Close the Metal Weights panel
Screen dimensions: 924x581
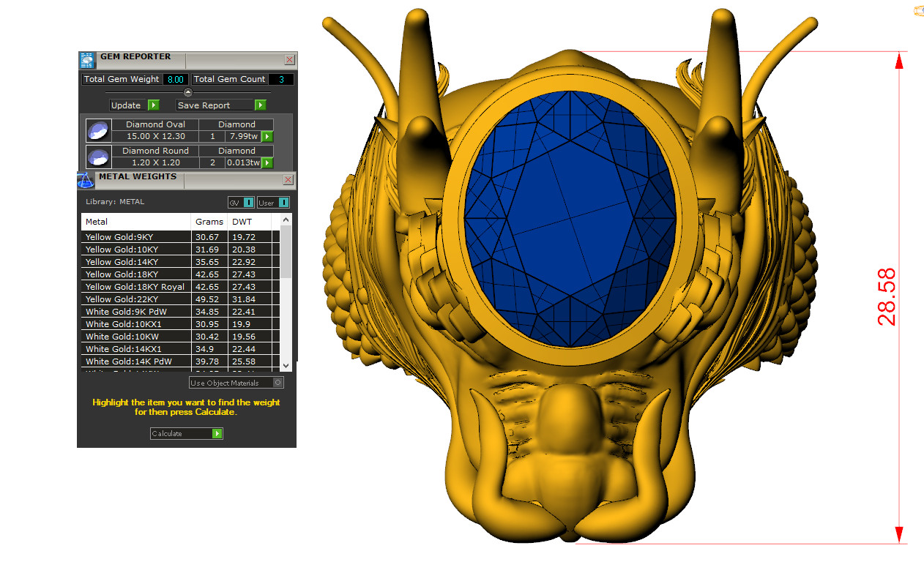[288, 180]
